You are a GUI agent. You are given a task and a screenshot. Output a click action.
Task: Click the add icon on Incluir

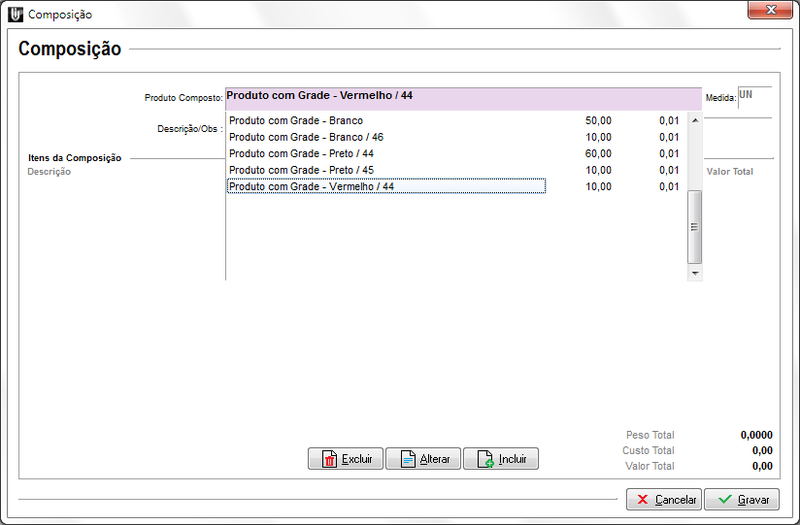(x=485, y=460)
